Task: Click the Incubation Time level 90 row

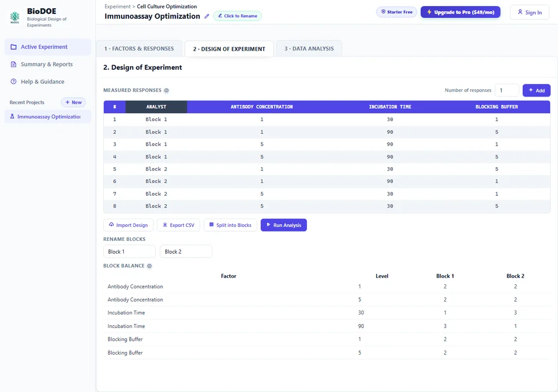Action: click(327, 326)
